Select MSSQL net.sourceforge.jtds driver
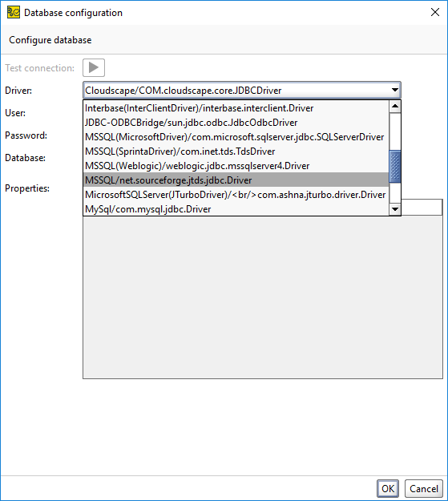The image size is (448, 501). pyautogui.click(x=236, y=180)
